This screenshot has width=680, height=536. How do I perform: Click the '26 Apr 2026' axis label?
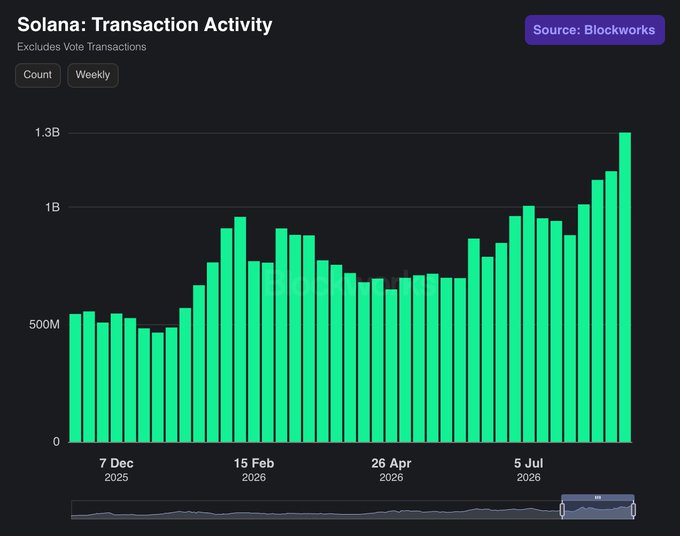tap(391, 470)
